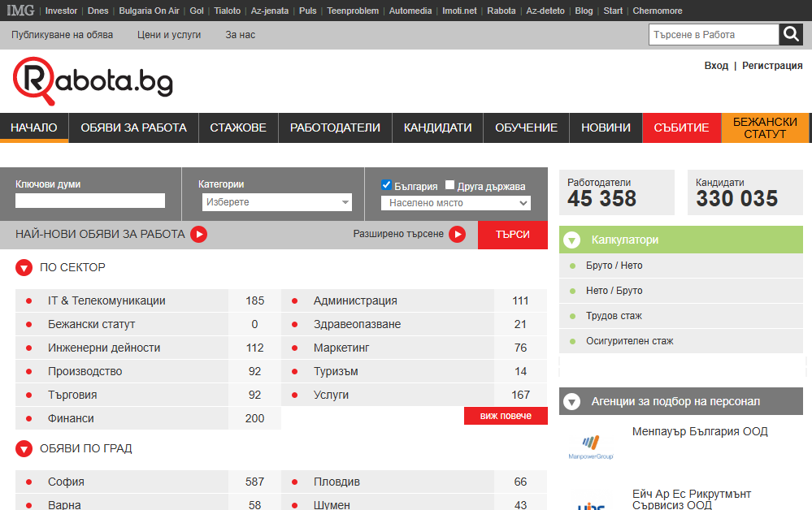
Task: Open Финанси sector
Action: click(x=71, y=418)
